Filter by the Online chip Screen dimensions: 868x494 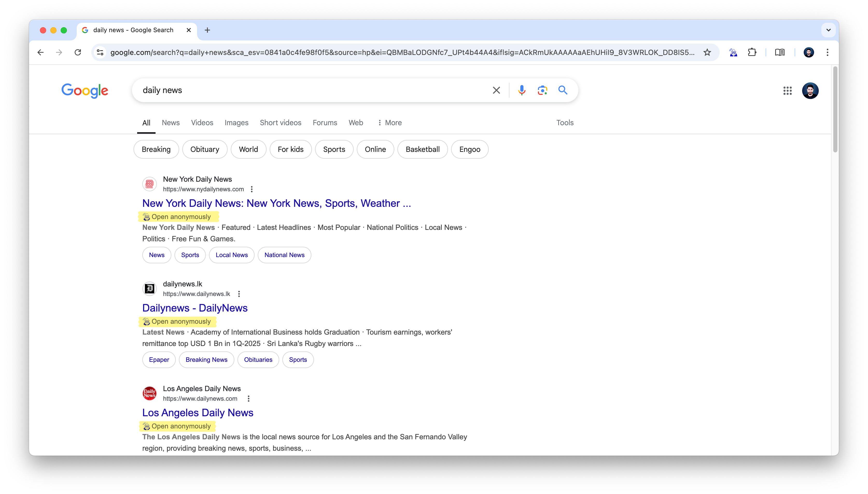375,149
